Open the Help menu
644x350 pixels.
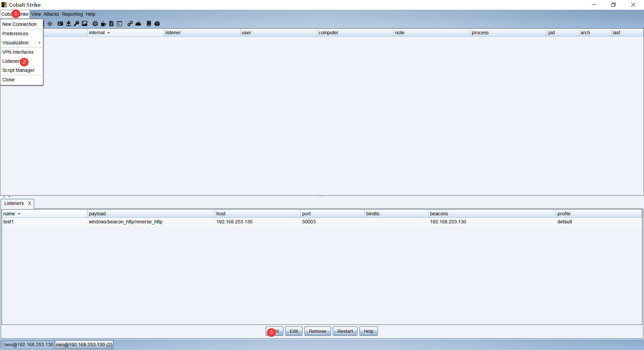coord(90,14)
